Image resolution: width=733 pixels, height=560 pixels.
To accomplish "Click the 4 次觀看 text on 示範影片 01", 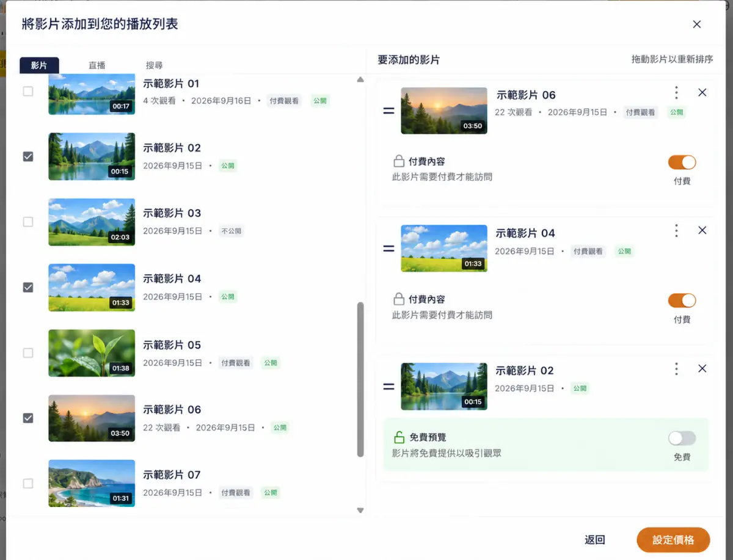I will click(159, 101).
